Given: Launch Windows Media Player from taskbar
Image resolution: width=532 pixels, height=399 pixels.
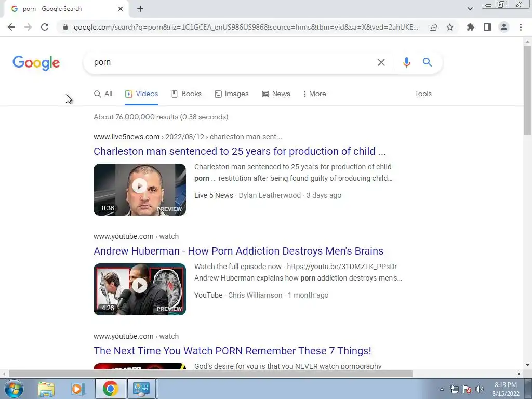Looking at the screenshot, I should (x=77, y=389).
